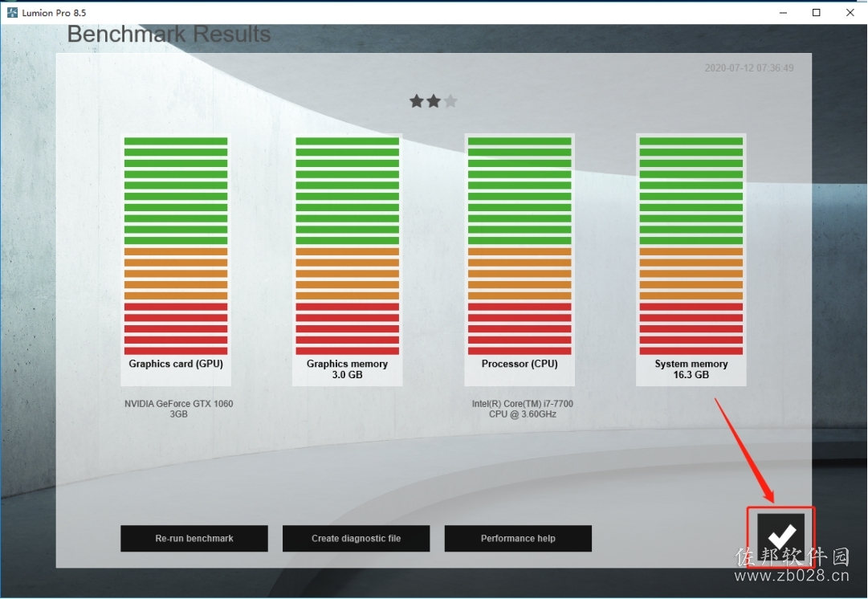The width and height of the screenshot is (868, 599).
Task: Click the NVIDIA GeForce GTX 1060 3GB text
Action: tap(178, 409)
